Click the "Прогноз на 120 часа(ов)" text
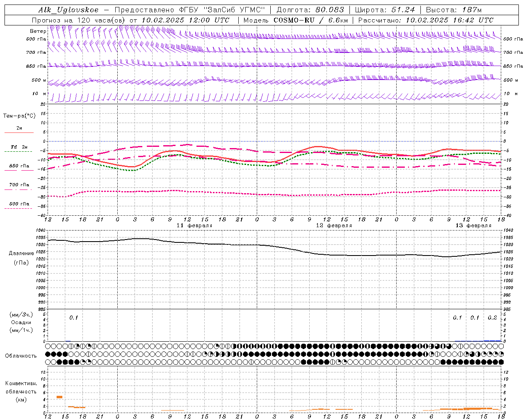Screen dimensions: 525x420 [79, 20]
